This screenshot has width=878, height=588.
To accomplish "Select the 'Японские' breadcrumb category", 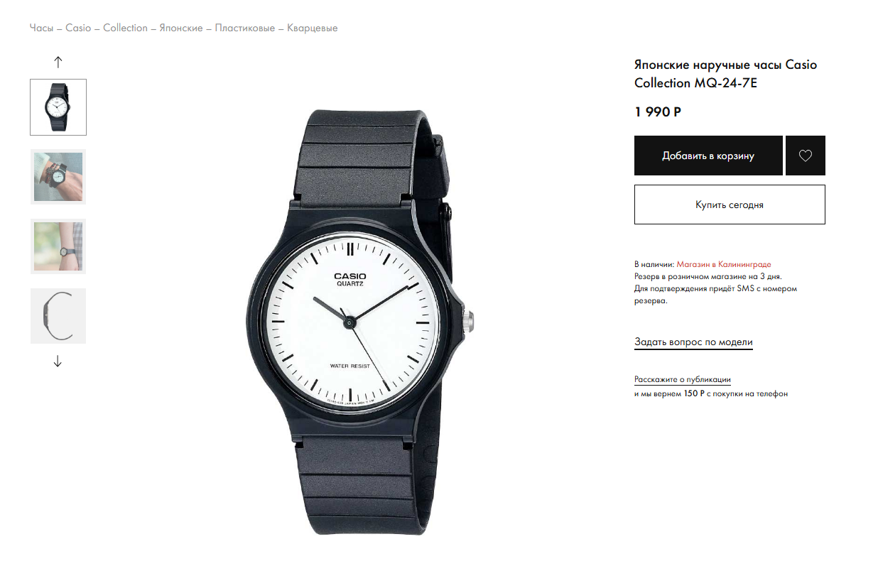I will click(181, 28).
